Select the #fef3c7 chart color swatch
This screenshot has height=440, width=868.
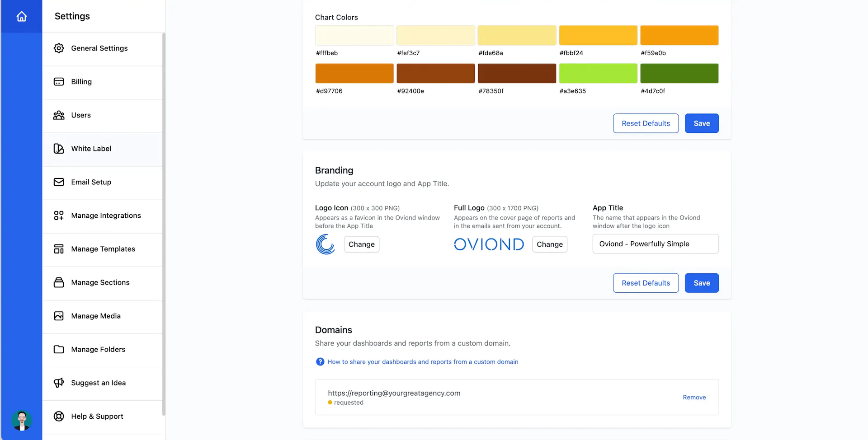pos(436,35)
